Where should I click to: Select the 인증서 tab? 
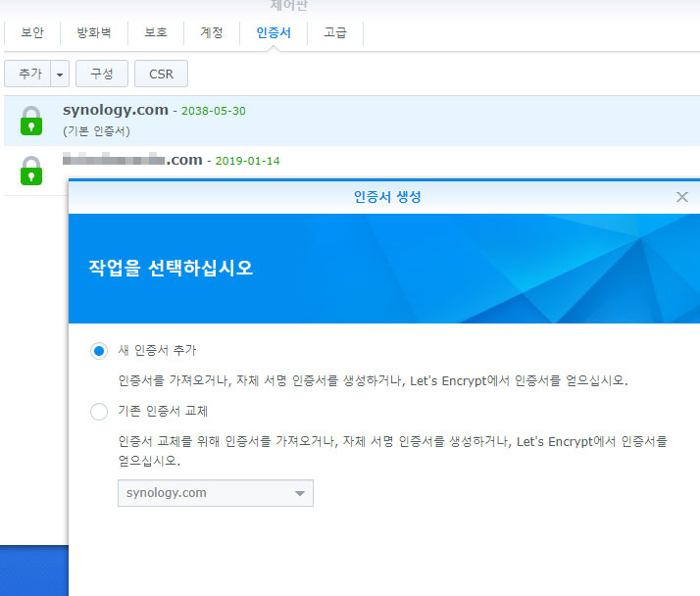(x=274, y=32)
